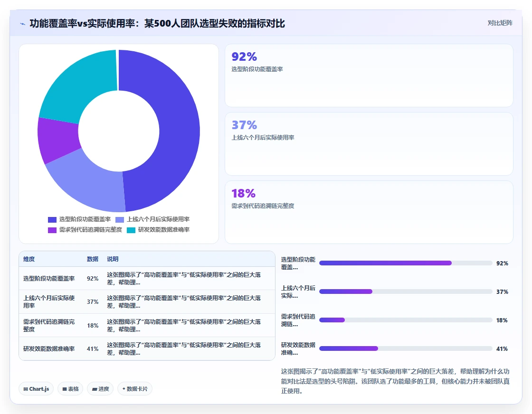Select table cell 选型阶段功能覆盖率
Viewport: 532px width, 414px height.
click(x=49, y=278)
